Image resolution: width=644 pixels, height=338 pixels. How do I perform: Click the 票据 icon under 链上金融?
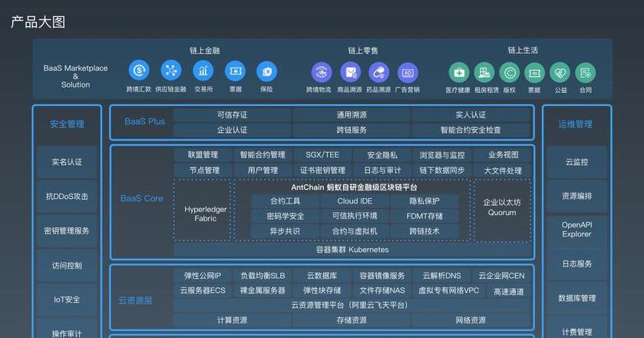pyautogui.click(x=235, y=71)
